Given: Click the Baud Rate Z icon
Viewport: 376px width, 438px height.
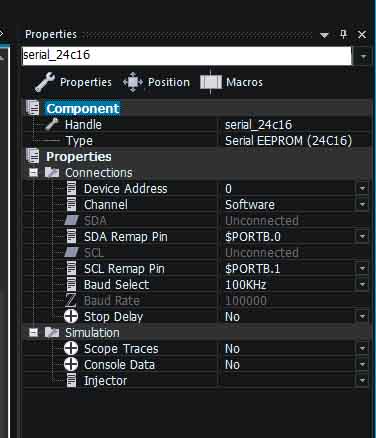Looking at the screenshot, I should [x=71, y=300].
